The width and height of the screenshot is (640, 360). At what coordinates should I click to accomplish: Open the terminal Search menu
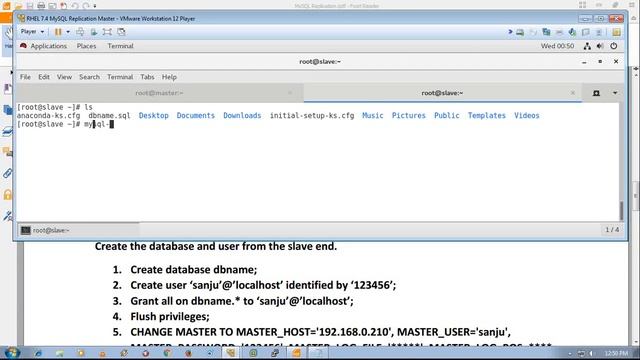pyautogui.click(x=89, y=77)
